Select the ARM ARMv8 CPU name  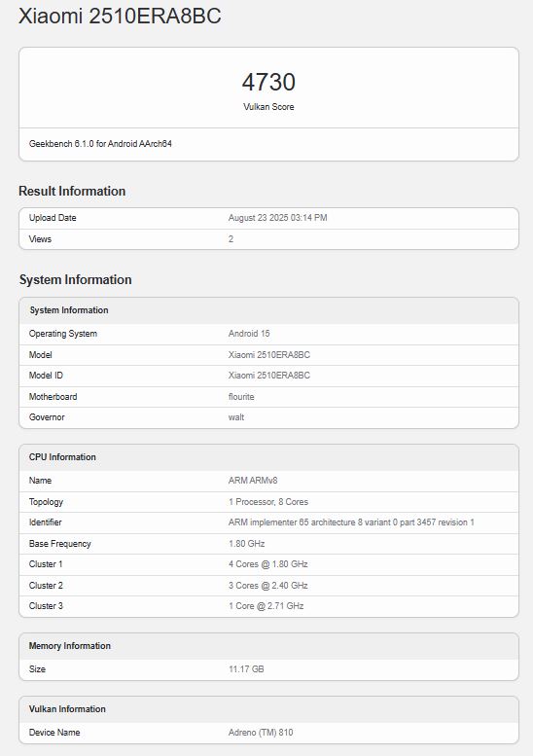[253, 481]
